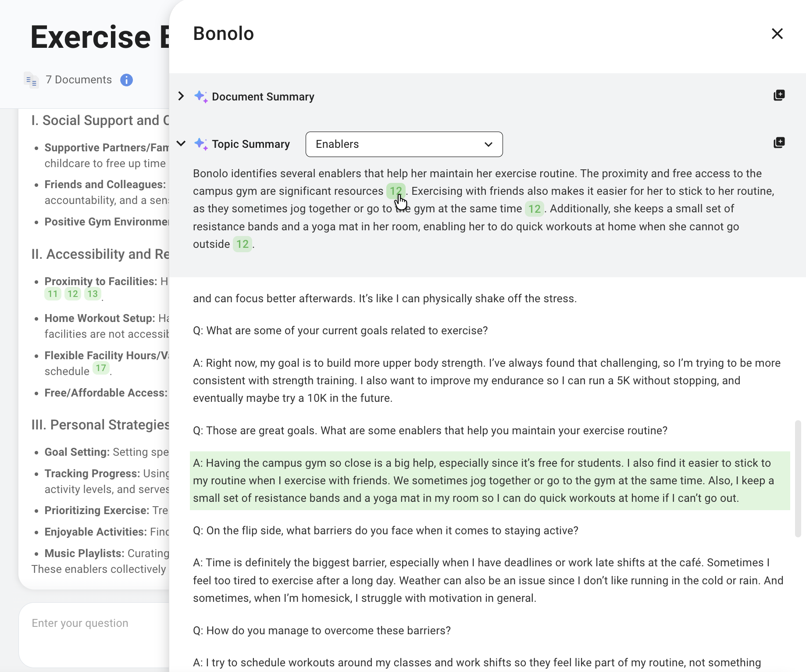Copy the Topic Summary section
This screenshot has height=672, width=806.
click(779, 143)
